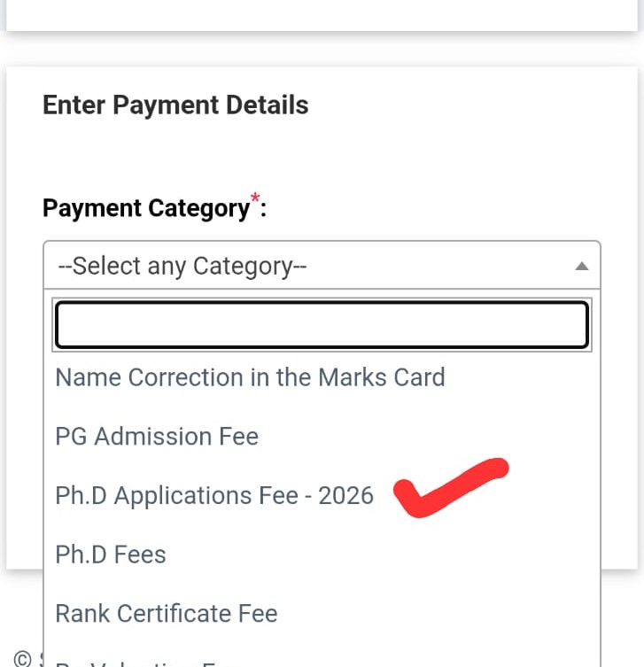644x667 pixels.
Task: Select Ph.D Applications Fee - 2026
Action: (x=214, y=495)
